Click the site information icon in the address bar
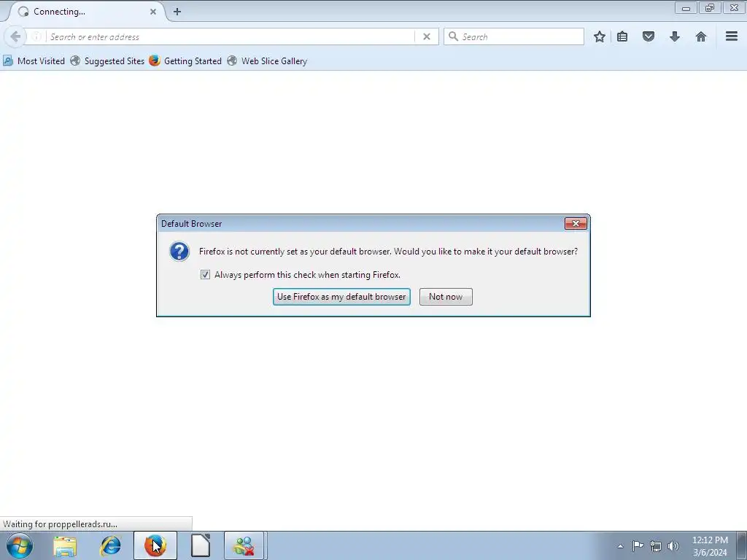 click(x=36, y=36)
